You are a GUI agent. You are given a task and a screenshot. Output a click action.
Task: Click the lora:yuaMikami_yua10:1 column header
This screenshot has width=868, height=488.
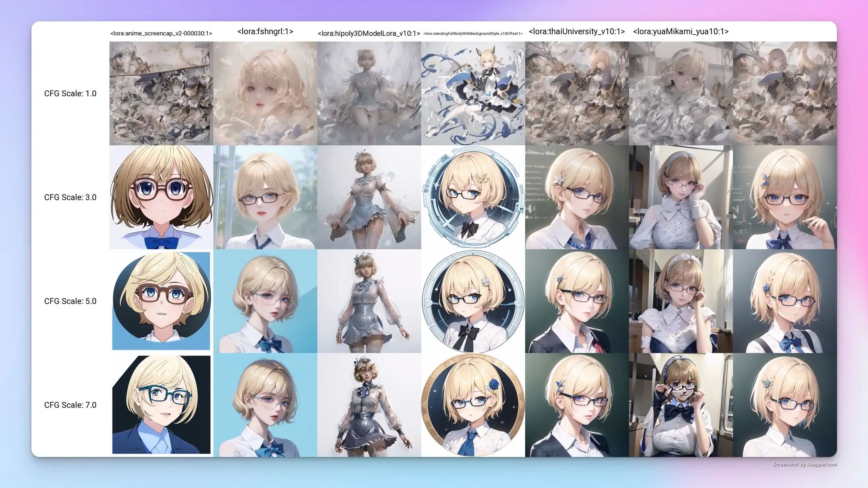(x=681, y=31)
